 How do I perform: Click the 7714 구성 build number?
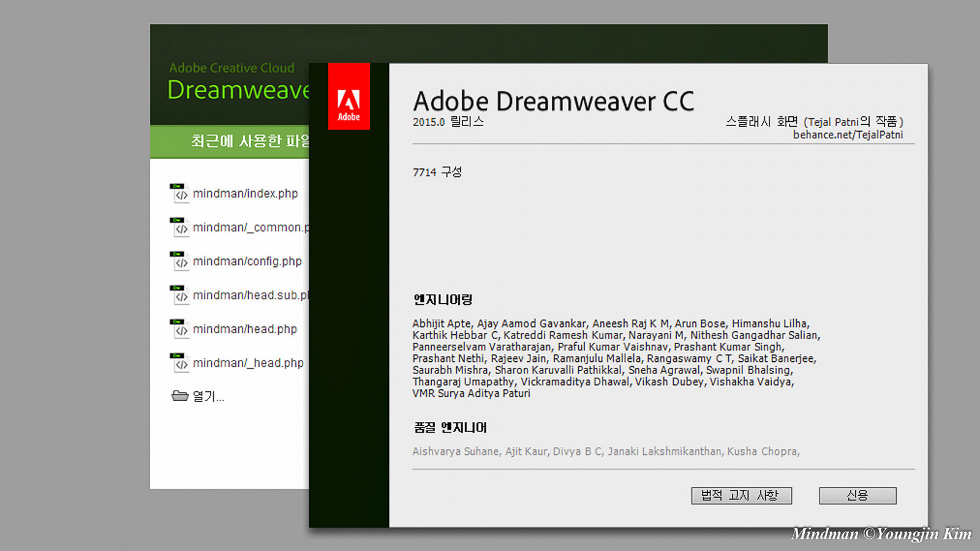pos(437,172)
